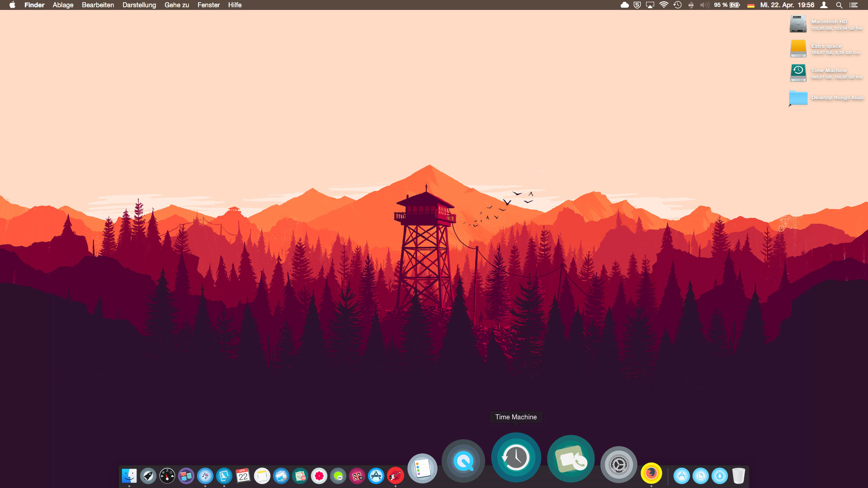Open Spotlight search
The image size is (868, 488).
point(839,5)
